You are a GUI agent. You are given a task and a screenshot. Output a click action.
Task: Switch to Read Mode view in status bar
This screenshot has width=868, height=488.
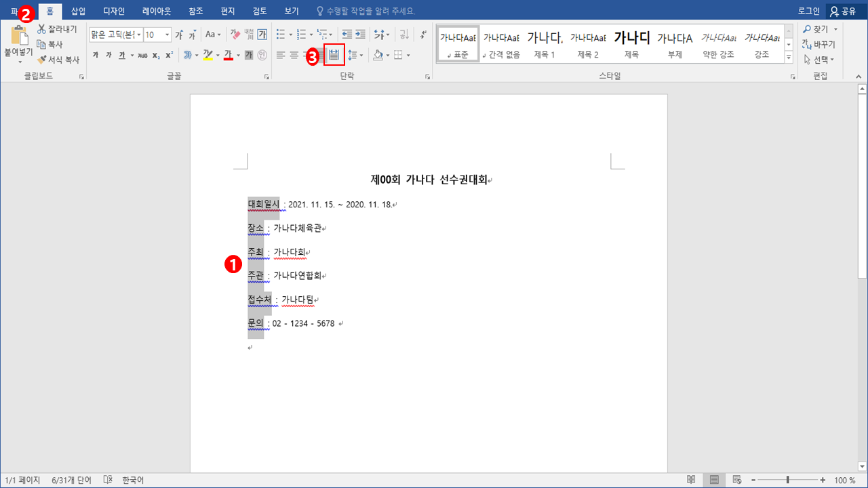[690, 480]
